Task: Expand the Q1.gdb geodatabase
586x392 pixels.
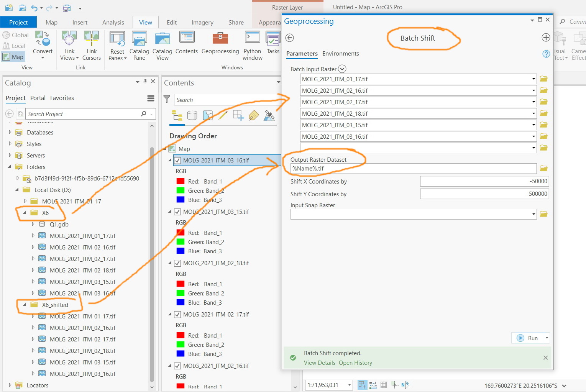Action: [33, 224]
